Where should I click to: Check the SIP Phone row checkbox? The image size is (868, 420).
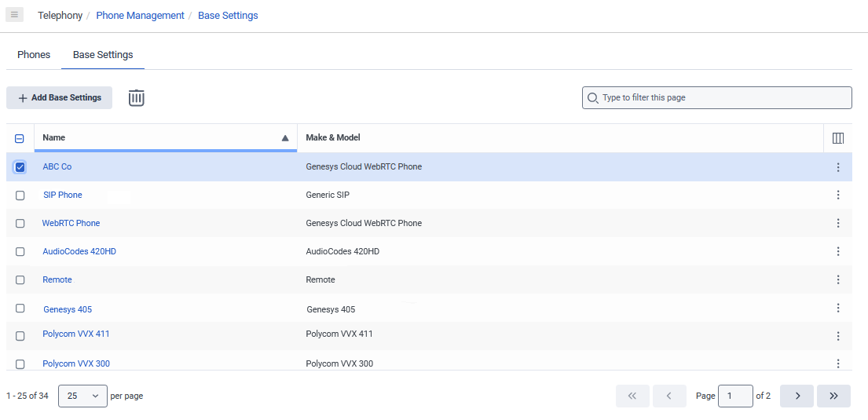tap(20, 195)
